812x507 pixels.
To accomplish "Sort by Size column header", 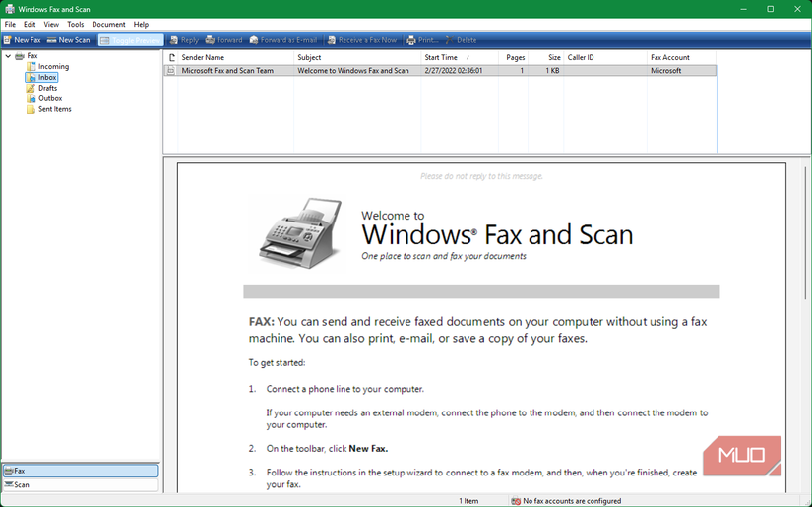I will 546,57.
